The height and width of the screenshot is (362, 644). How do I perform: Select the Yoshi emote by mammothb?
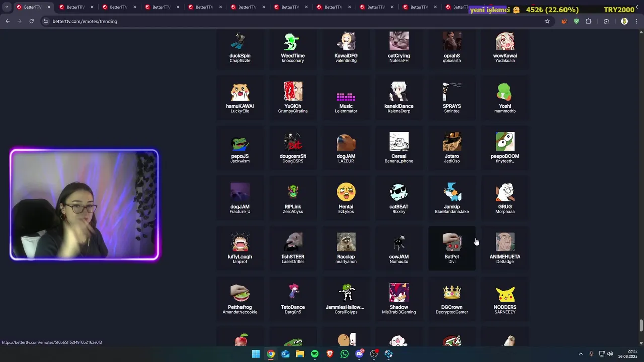(505, 98)
